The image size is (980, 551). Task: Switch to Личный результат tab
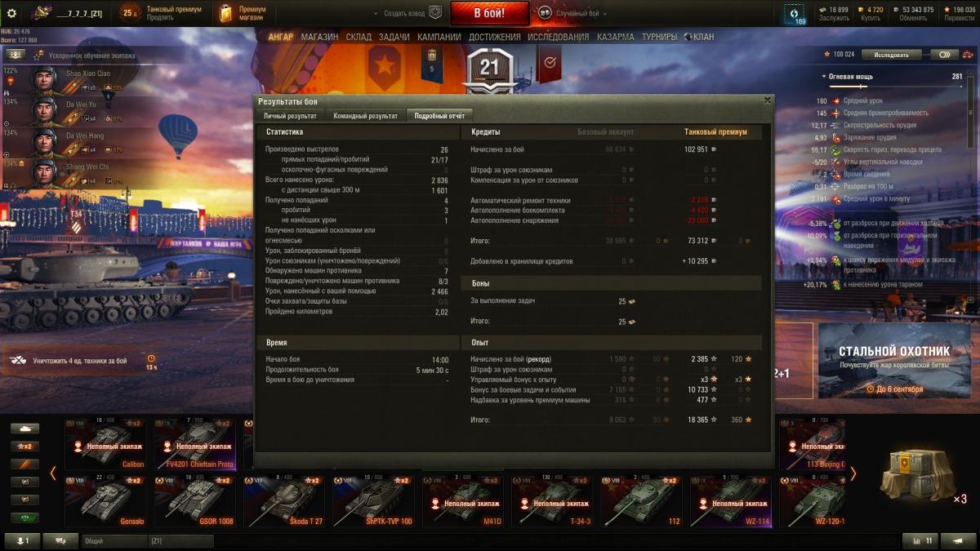[290, 116]
